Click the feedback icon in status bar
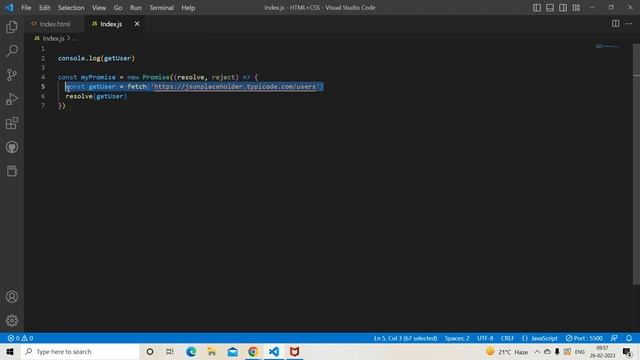 click(614, 338)
